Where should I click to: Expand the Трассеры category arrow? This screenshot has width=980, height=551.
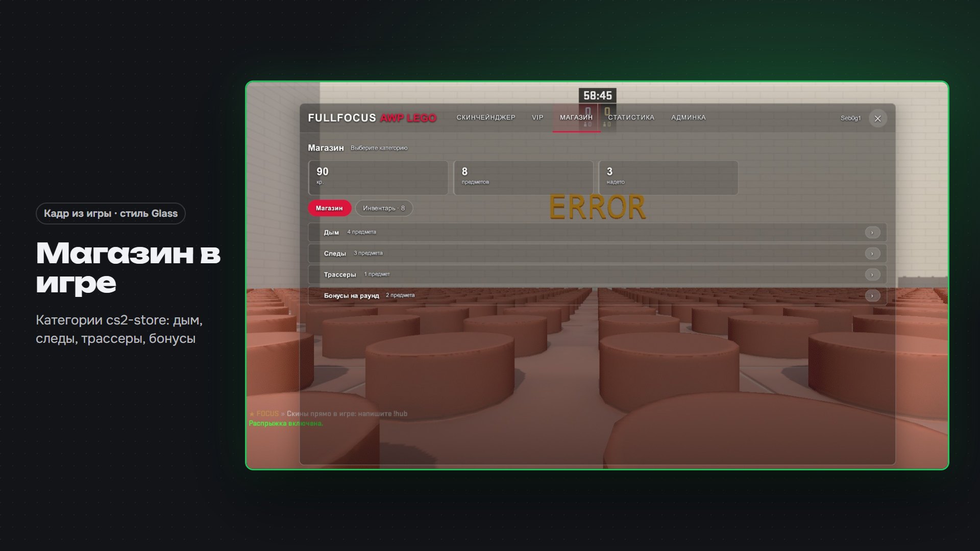pyautogui.click(x=872, y=274)
